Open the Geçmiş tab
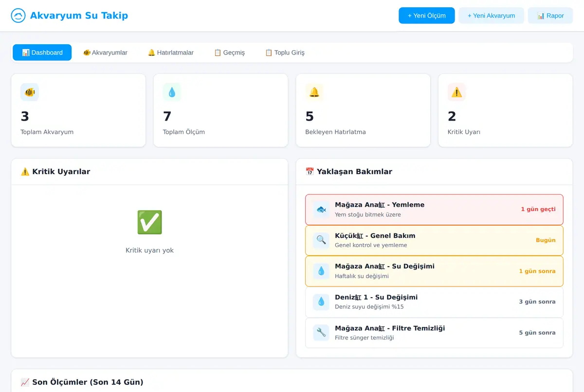584x392 pixels. [x=229, y=53]
